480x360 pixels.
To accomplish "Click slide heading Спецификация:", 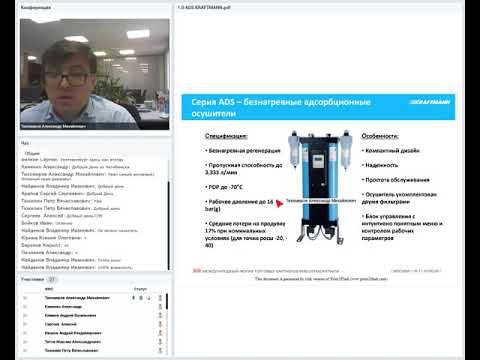I will [x=226, y=136].
